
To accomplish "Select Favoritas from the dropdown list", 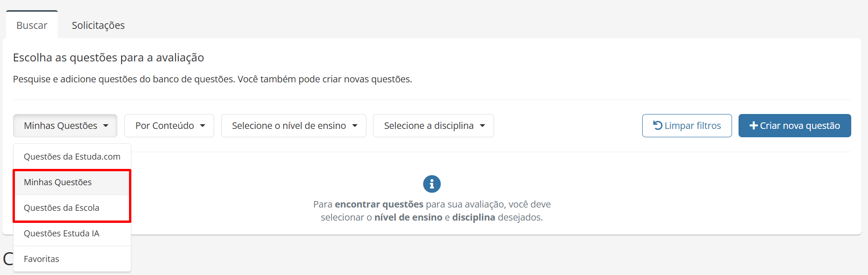I will (41, 259).
